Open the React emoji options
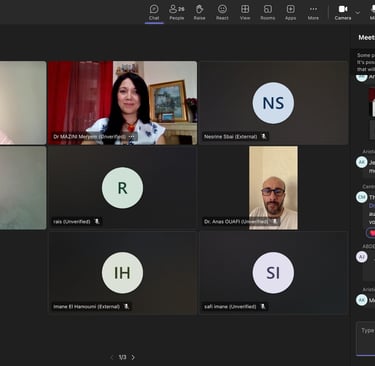The width and height of the screenshot is (375, 366). click(222, 12)
